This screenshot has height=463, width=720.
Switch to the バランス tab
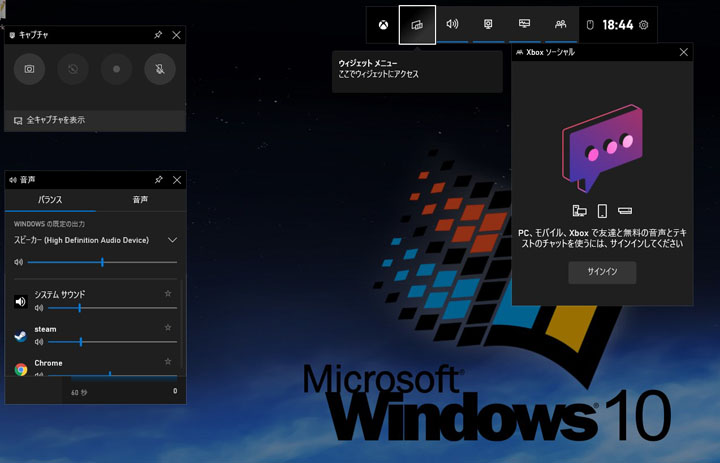pyautogui.click(x=50, y=200)
